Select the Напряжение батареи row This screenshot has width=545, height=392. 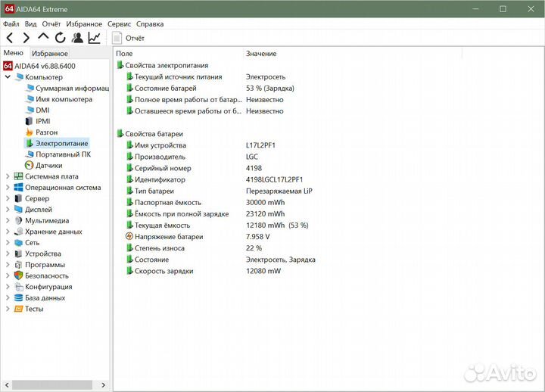tap(168, 237)
